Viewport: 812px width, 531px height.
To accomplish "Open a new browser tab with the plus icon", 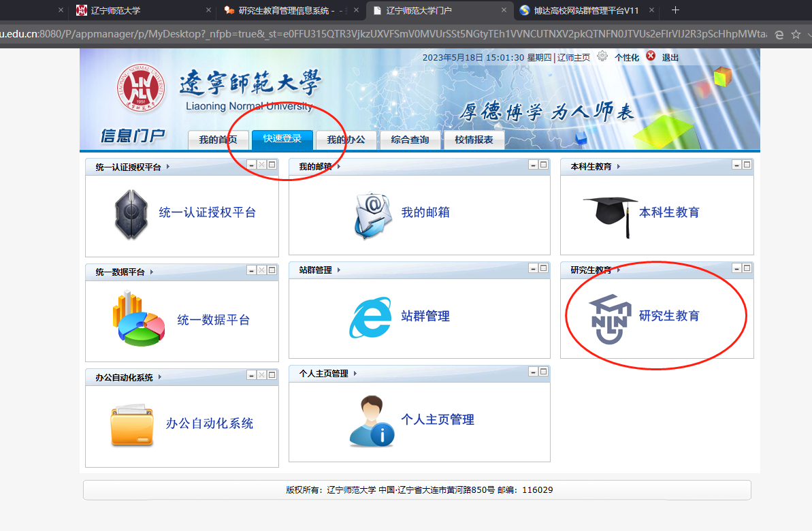I will pyautogui.click(x=675, y=10).
